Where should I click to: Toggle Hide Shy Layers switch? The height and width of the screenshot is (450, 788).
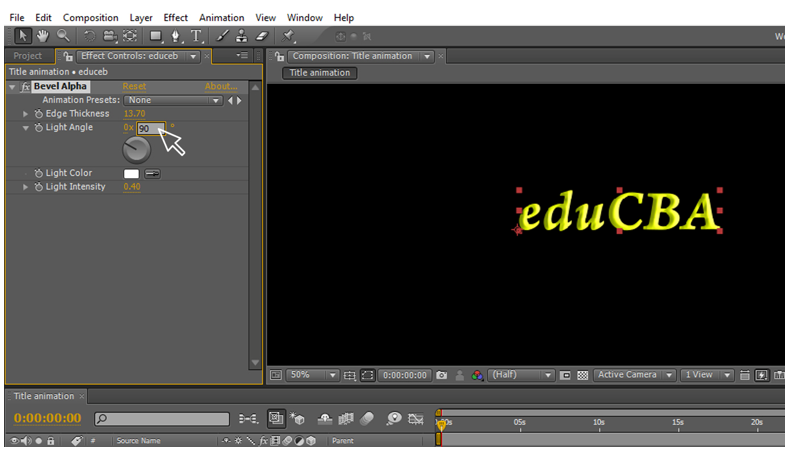coord(325,418)
